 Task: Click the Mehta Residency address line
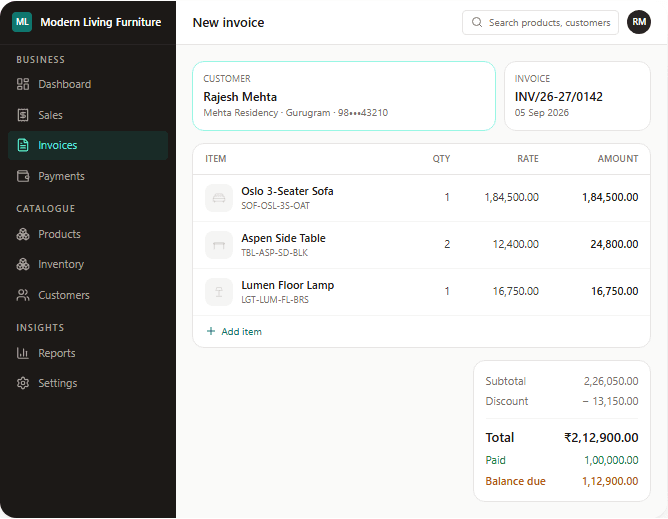[x=296, y=112]
